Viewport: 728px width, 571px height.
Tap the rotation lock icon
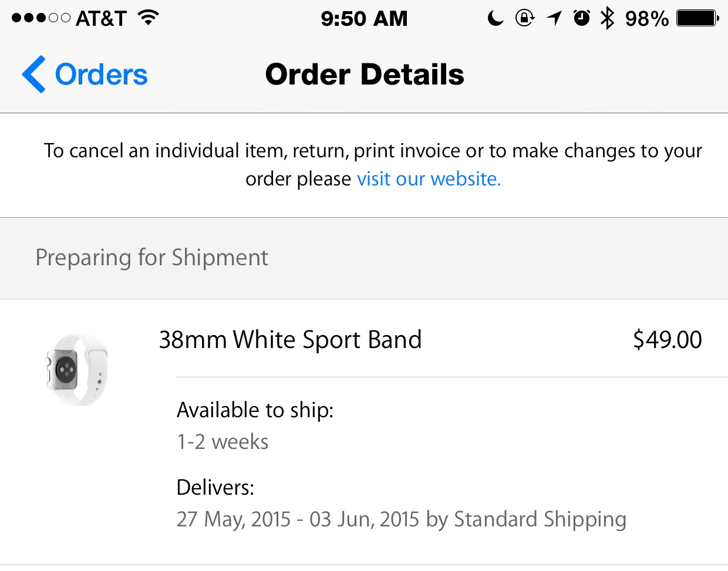coord(524,19)
